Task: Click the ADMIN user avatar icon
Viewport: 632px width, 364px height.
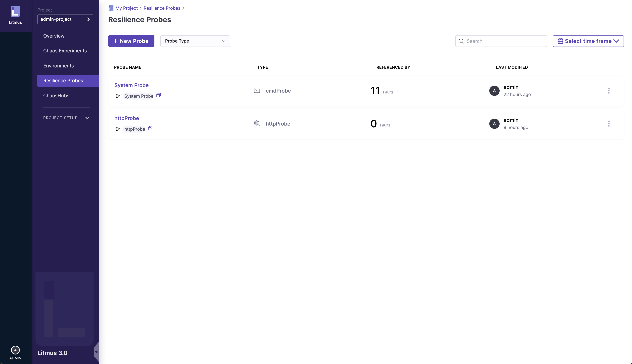Action: [15, 350]
